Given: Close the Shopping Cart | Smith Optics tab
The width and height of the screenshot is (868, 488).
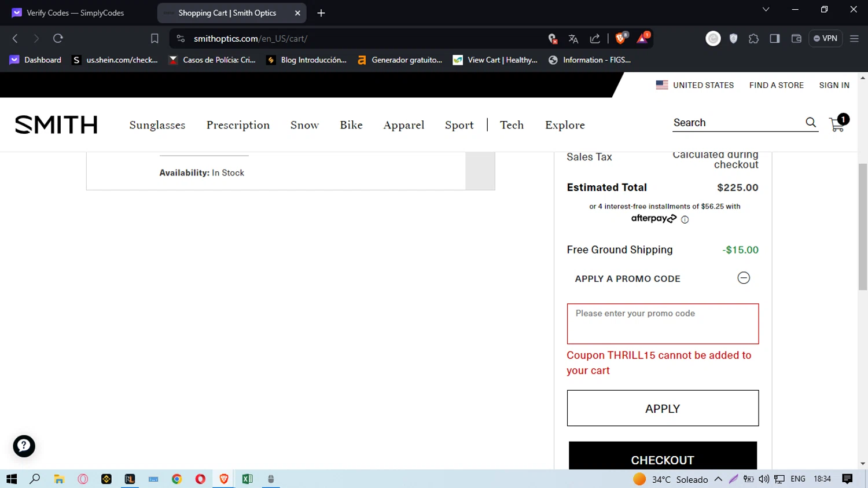Looking at the screenshot, I should coord(297,13).
